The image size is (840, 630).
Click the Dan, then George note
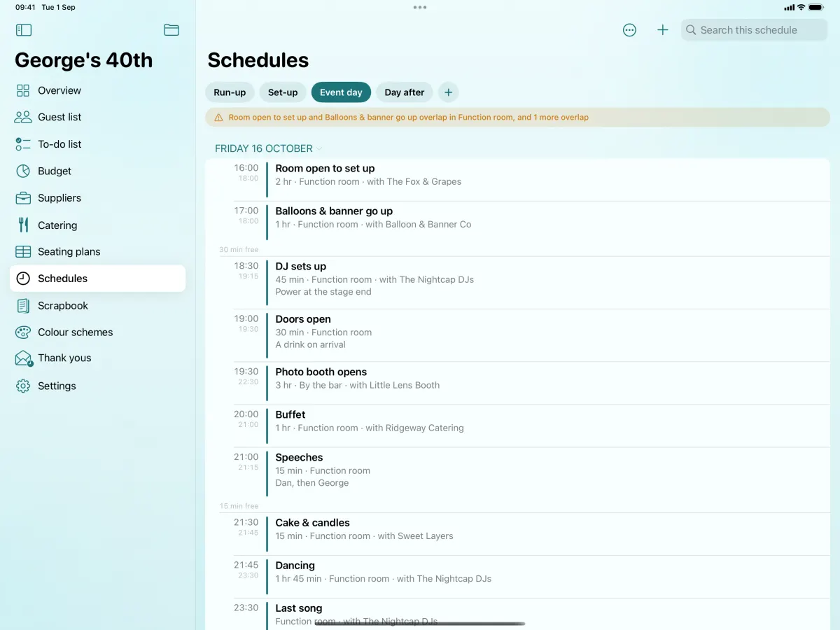coord(311,483)
